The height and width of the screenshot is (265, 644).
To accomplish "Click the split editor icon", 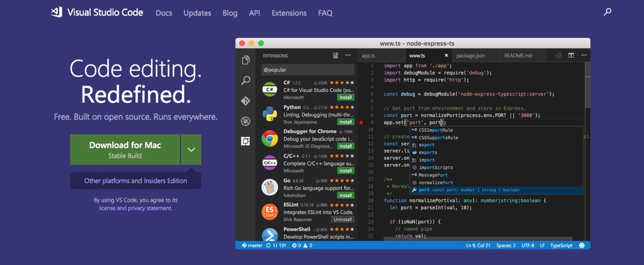I will [x=571, y=55].
